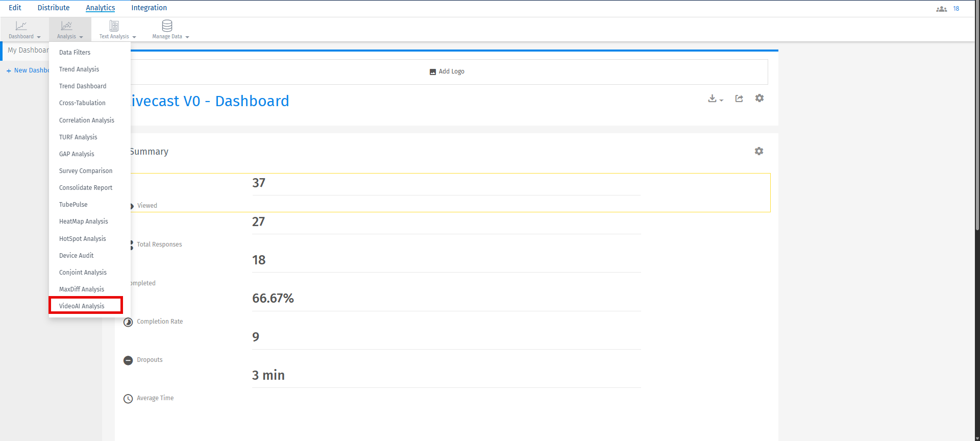
Task: Click the 18 users count
Action: click(956, 9)
